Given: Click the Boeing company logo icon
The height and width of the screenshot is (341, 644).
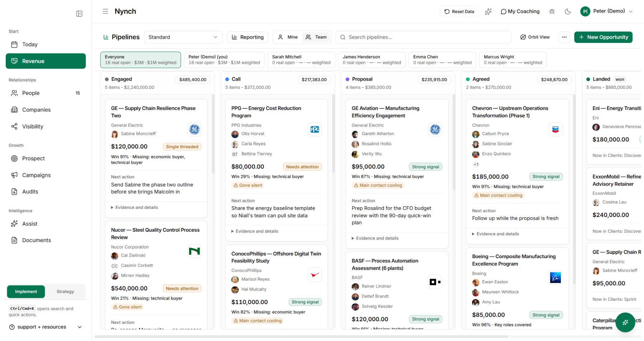Looking at the screenshot, I should (555, 278).
